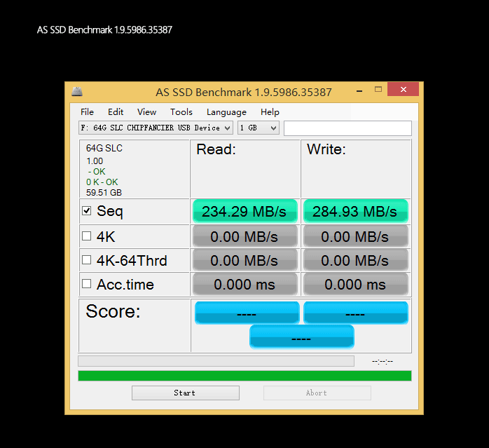This screenshot has height=448, width=489.
Task: Open the drive selection dropdown
Action: (156, 128)
